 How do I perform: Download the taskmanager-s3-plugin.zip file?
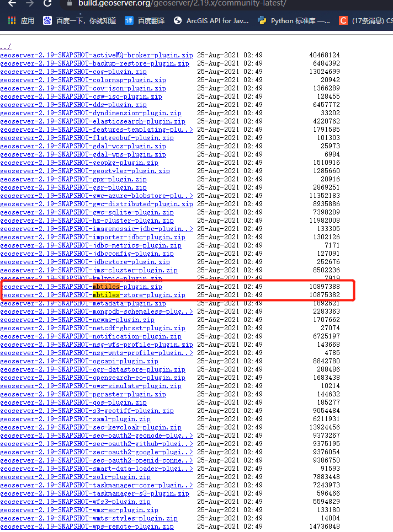94,493
